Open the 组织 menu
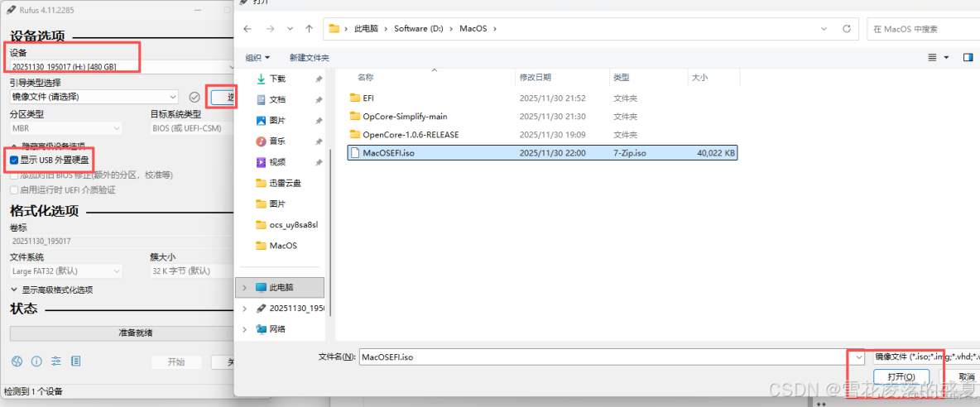This screenshot has width=980, height=407. 258,57
